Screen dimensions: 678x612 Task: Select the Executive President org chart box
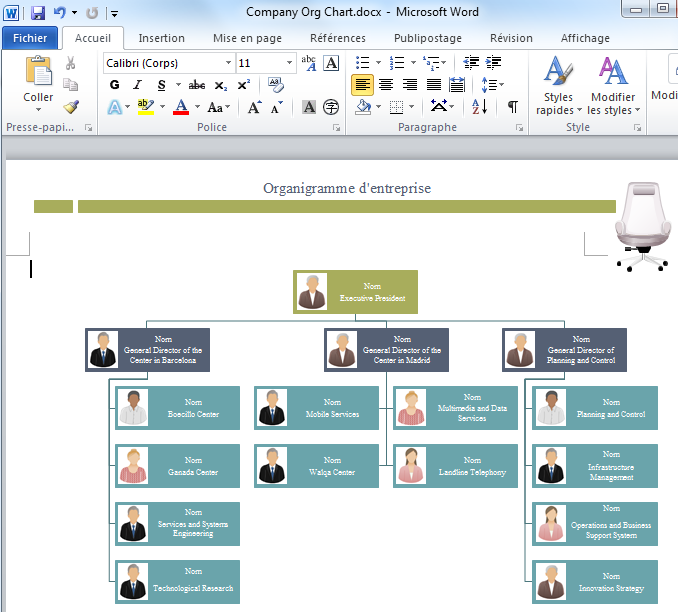(355, 292)
